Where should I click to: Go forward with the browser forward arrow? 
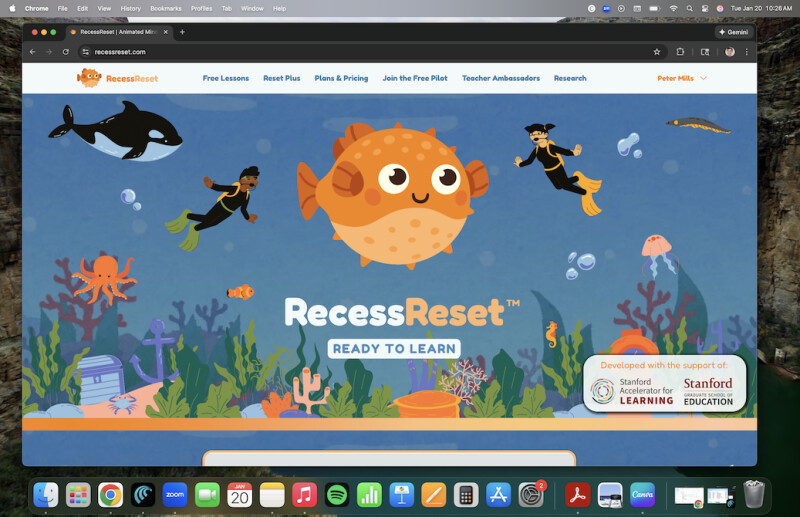point(49,52)
